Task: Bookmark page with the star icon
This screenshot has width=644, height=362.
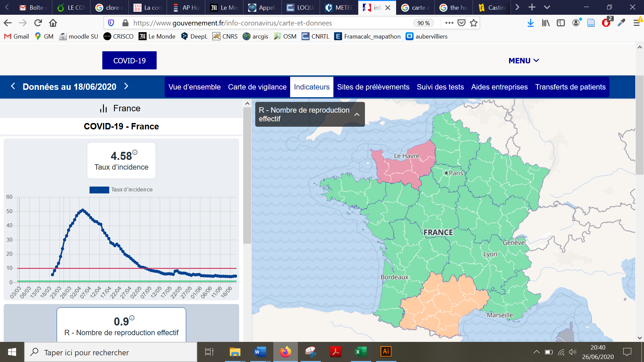Action: [x=474, y=23]
